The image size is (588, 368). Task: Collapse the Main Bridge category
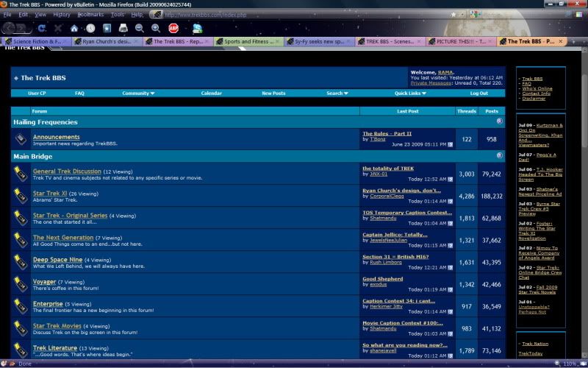click(x=499, y=155)
